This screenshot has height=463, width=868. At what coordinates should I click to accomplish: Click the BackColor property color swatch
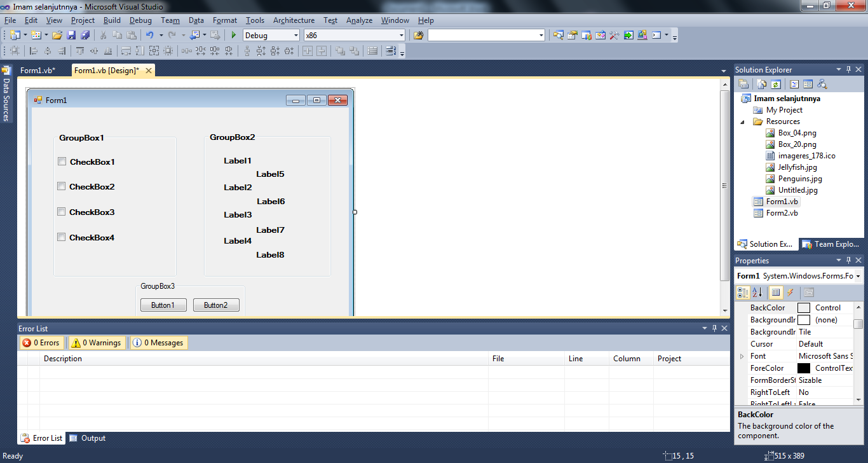tap(804, 308)
